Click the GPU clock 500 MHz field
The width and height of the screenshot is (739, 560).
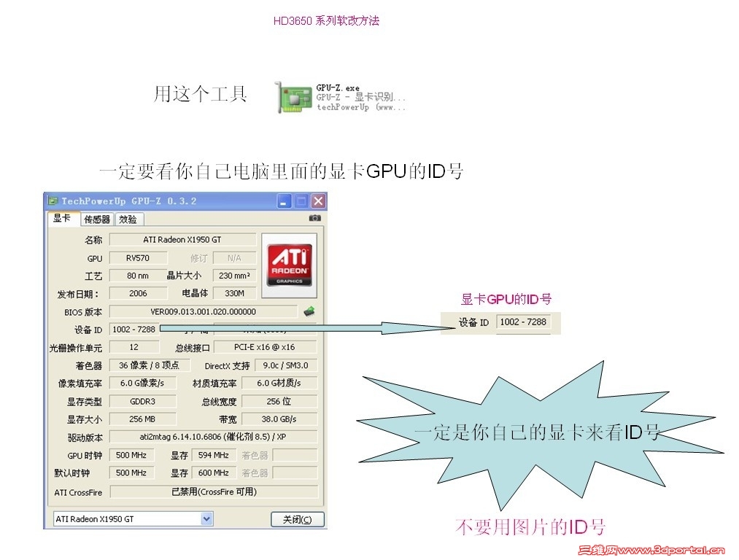(x=131, y=455)
